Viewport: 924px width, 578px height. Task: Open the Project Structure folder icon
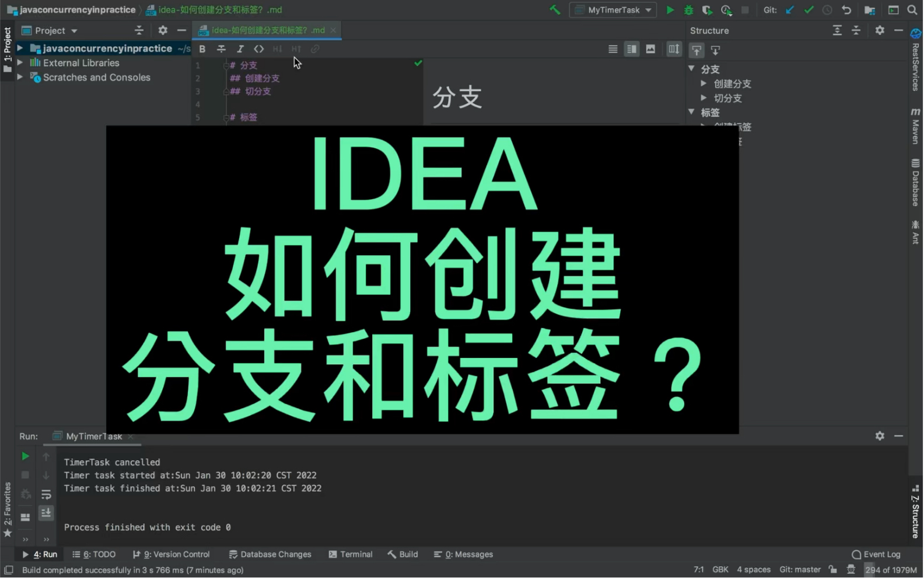coord(870,10)
